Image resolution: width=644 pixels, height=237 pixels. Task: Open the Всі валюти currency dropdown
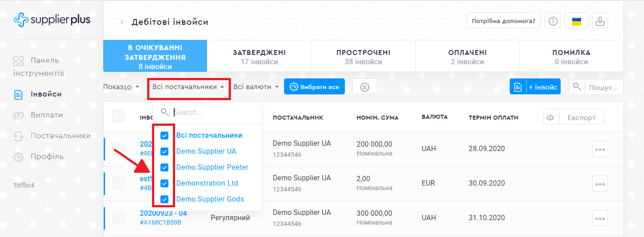coord(256,87)
